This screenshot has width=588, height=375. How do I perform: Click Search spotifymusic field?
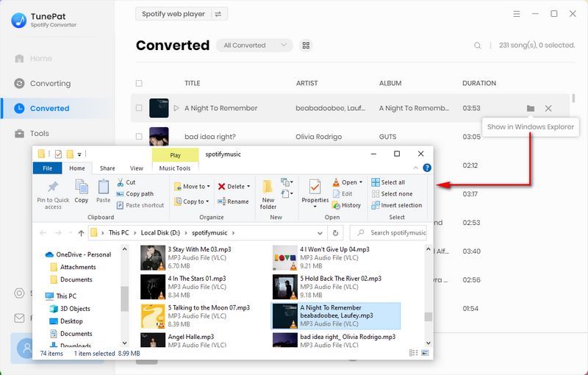pyautogui.click(x=388, y=233)
